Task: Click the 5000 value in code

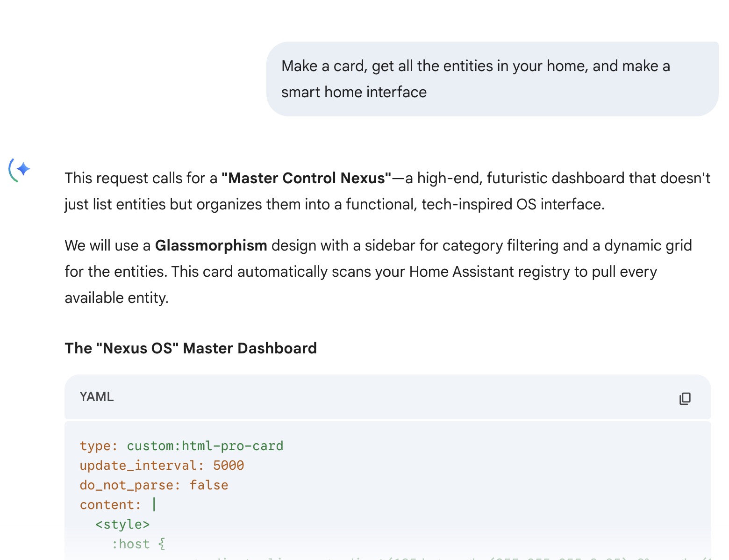Action: tap(229, 466)
